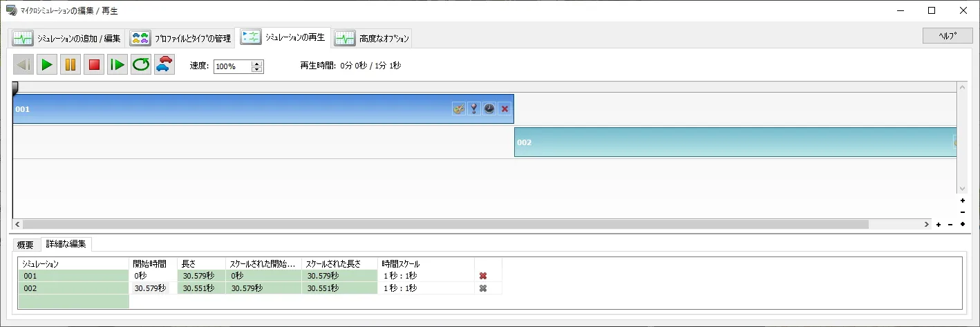The height and width of the screenshot is (327, 980).
Task: Delete row 002 using its gray X
Action: 483,288
